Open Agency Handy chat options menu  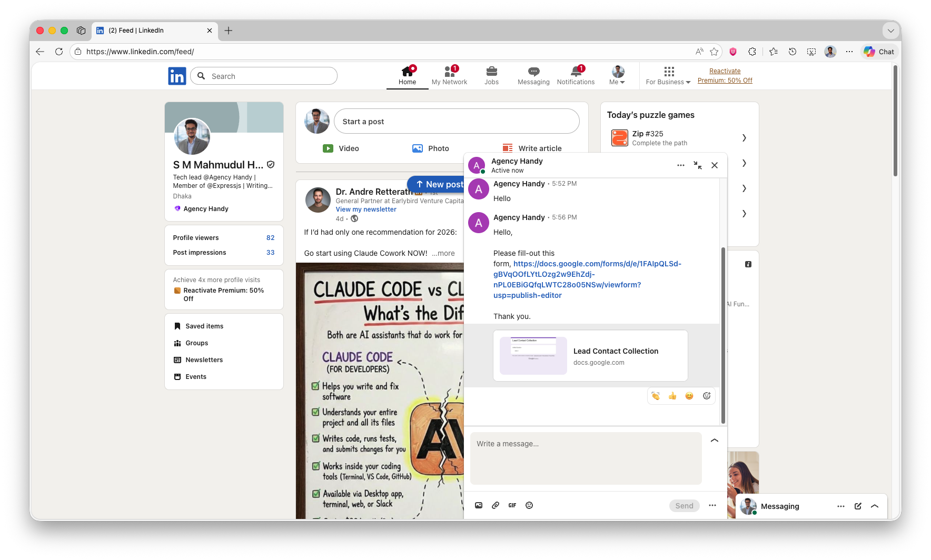coord(681,165)
